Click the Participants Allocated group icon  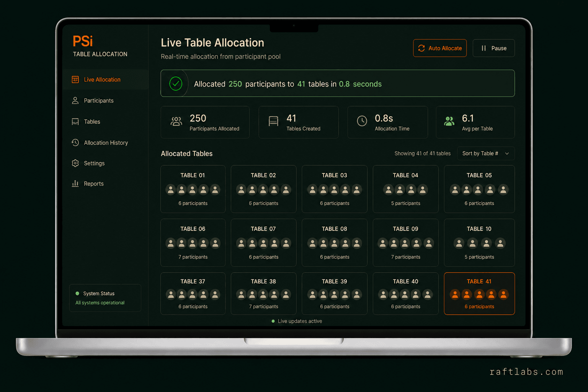(176, 122)
